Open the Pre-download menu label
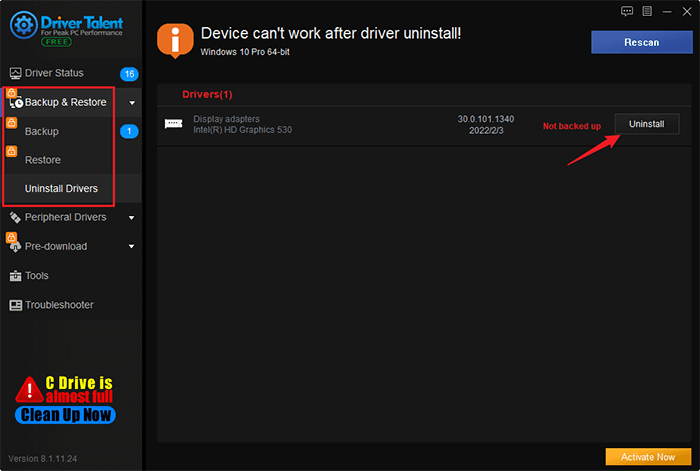Viewport: 700px width, 471px height. 56,246
